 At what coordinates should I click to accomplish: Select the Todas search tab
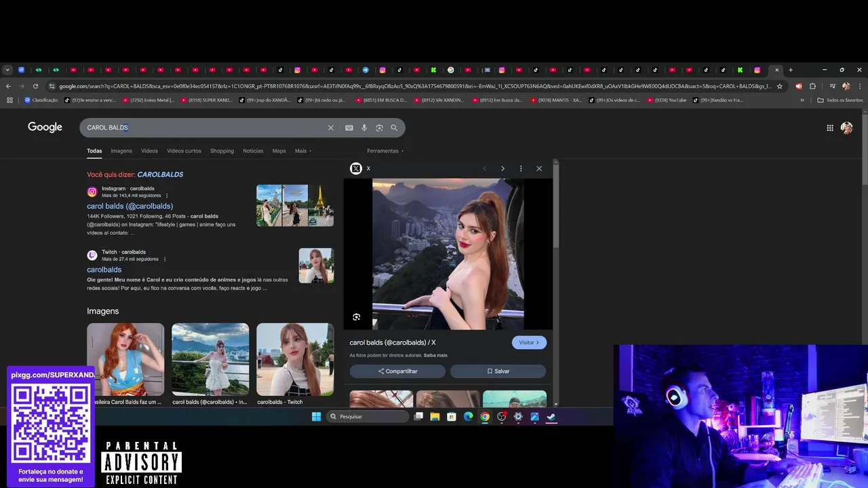tap(94, 150)
